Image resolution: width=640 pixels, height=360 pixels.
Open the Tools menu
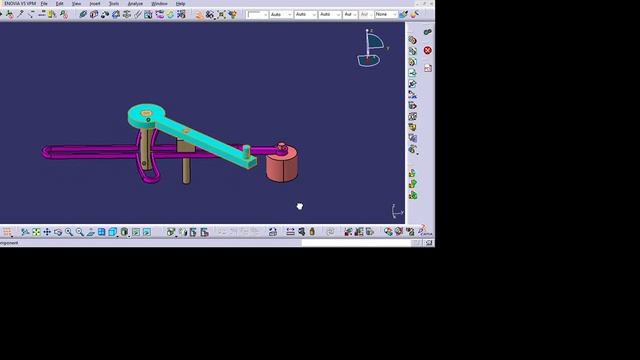pos(114,4)
